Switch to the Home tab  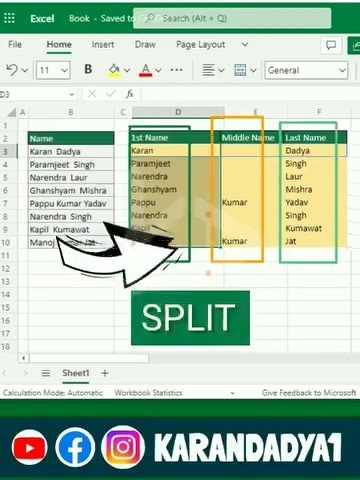pyautogui.click(x=59, y=44)
